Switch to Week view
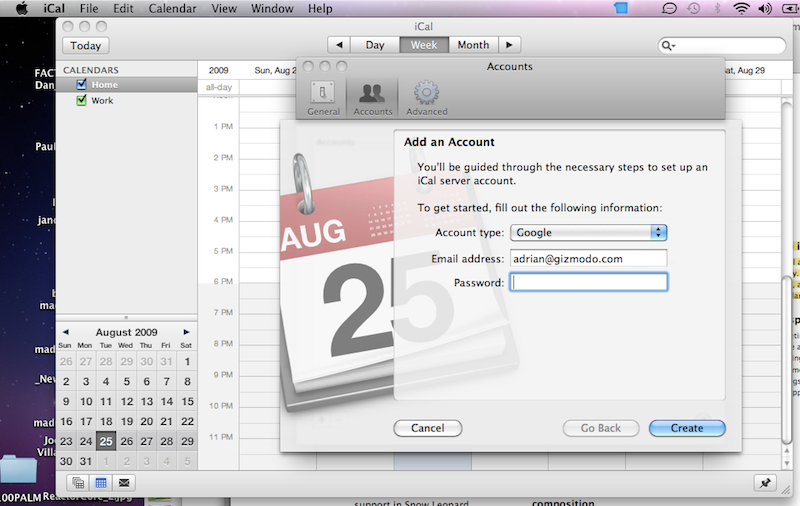The width and height of the screenshot is (800, 506). click(424, 45)
